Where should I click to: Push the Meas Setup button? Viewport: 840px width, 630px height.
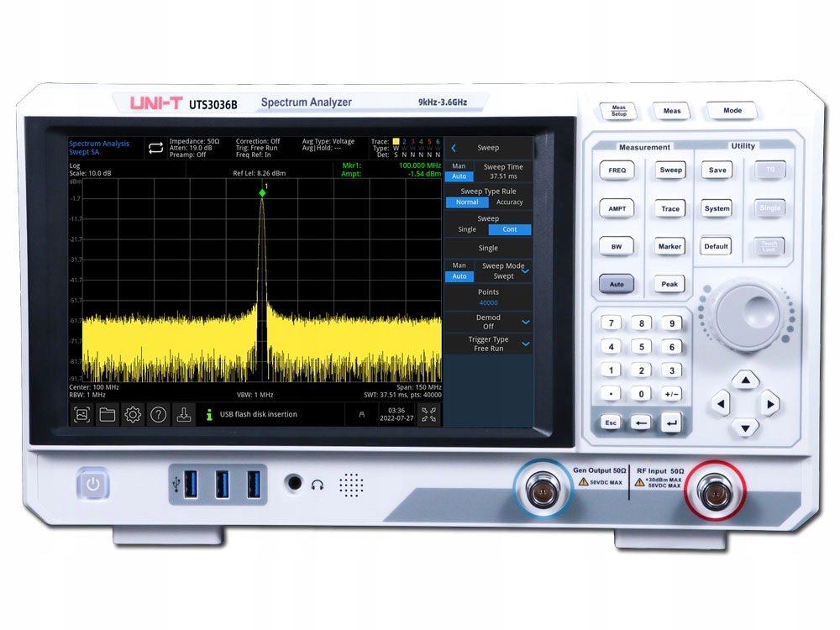(x=618, y=111)
